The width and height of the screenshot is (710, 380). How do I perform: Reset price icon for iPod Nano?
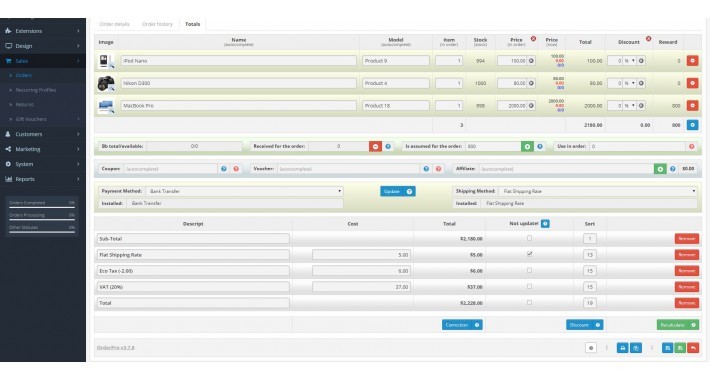coord(531,61)
